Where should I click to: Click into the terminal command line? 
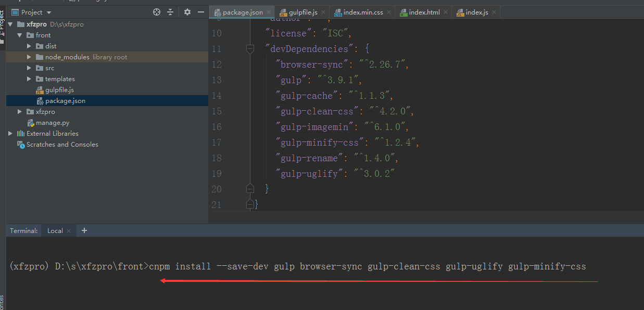367,266
